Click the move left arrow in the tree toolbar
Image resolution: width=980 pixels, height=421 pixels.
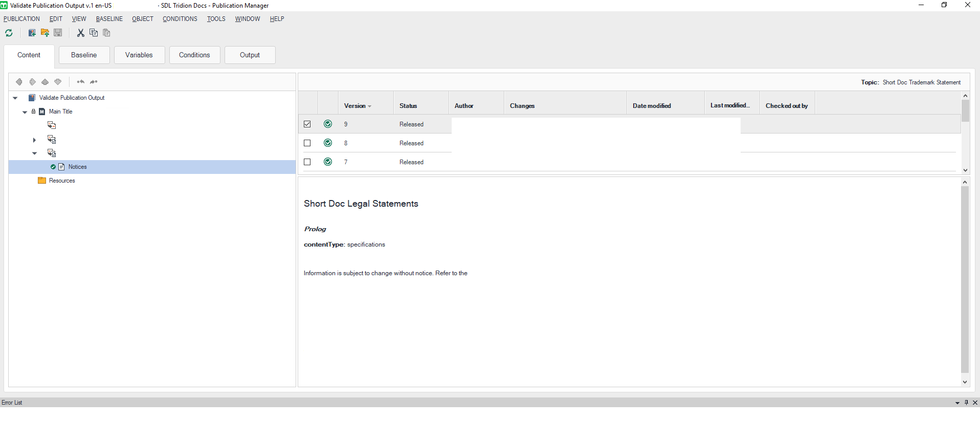click(x=19, y=82)
